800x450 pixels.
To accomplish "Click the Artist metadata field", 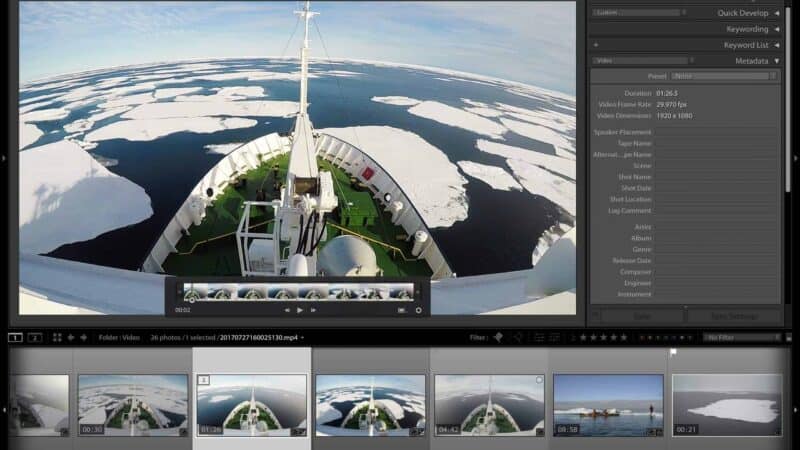I will point(716,227).
